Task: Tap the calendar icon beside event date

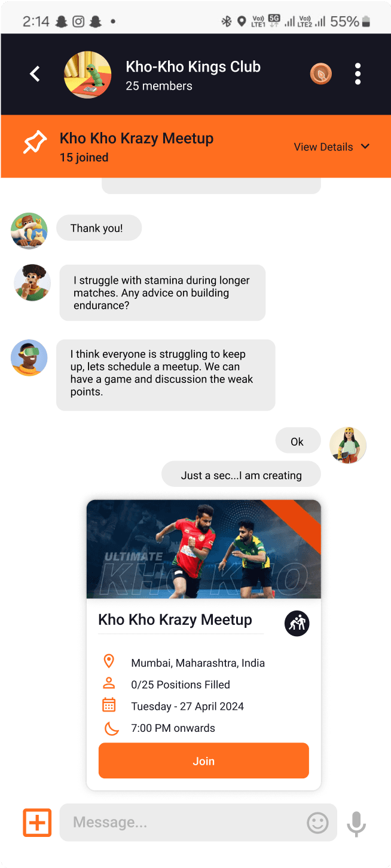Action: pyautogui.click(x=109, y=706)
